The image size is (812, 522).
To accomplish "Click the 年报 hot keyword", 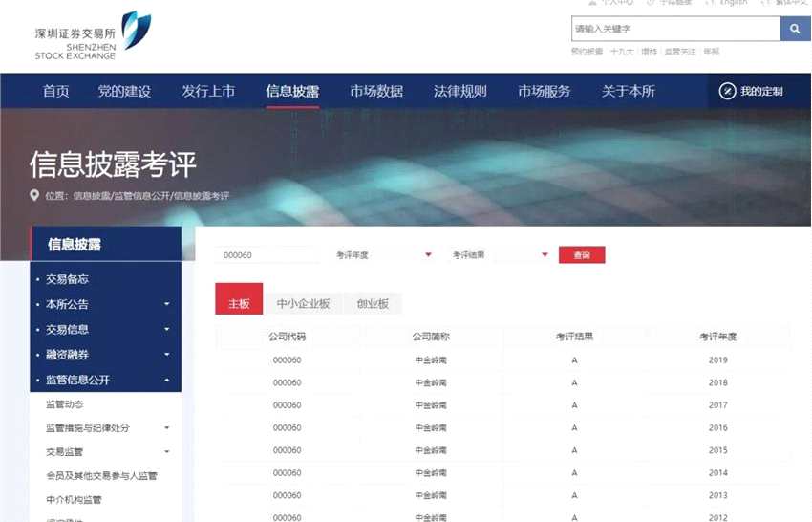I will 712,52.
